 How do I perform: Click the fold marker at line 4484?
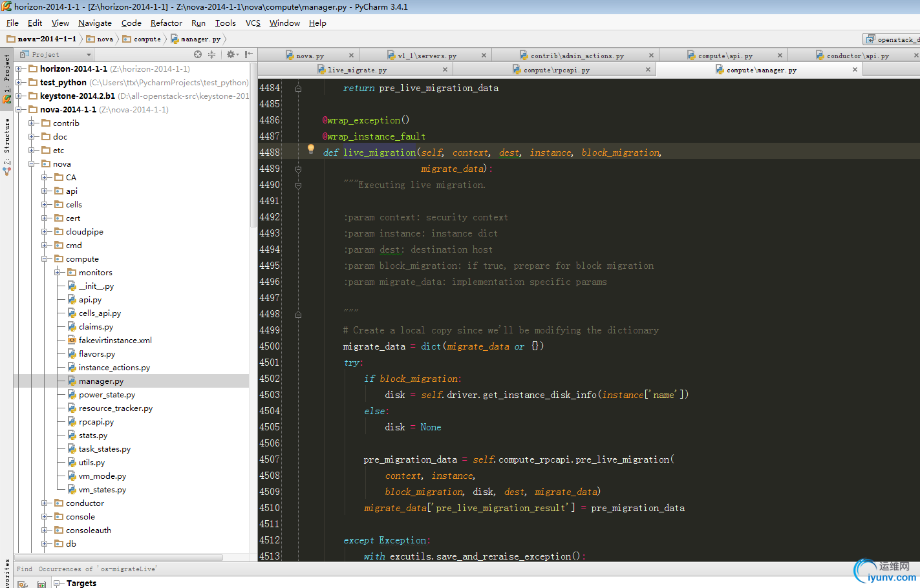click(298, 88)
